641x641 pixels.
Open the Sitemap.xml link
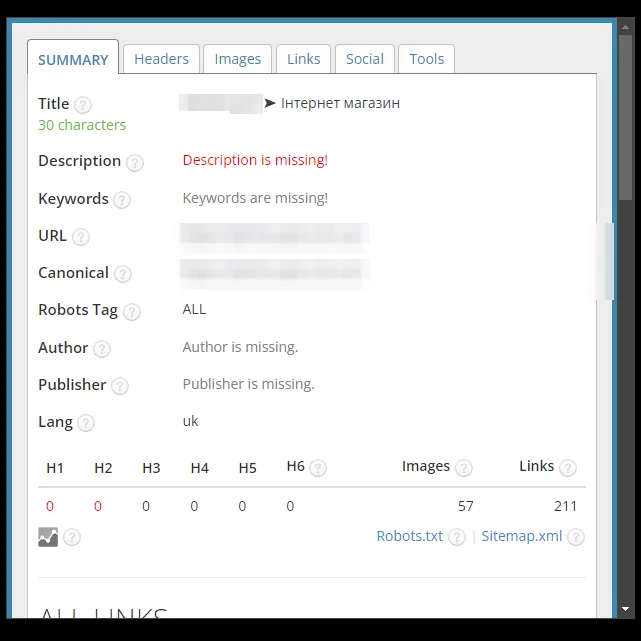point(522,536)
